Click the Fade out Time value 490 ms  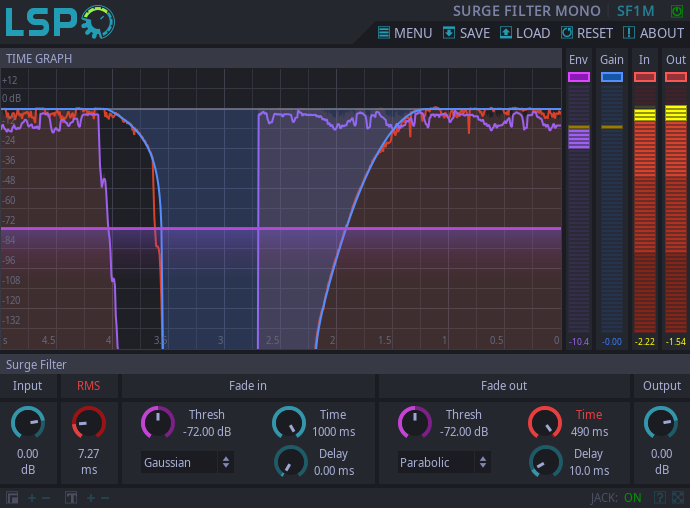point(590,432)
